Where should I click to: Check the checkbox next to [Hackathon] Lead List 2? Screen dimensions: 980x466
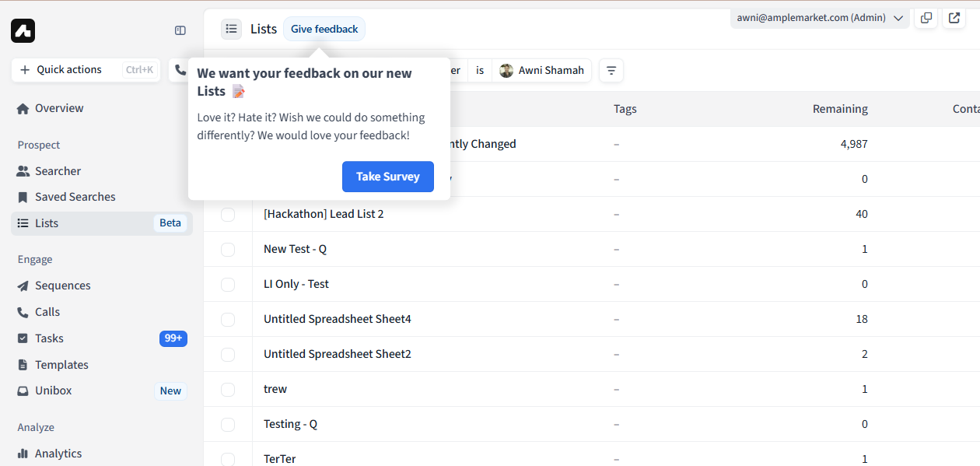click(228, 214)
